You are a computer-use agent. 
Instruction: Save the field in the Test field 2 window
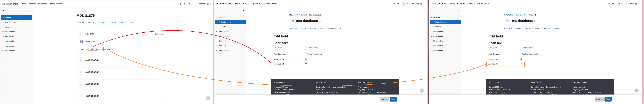pyautogui.click(x=608, y=99)
